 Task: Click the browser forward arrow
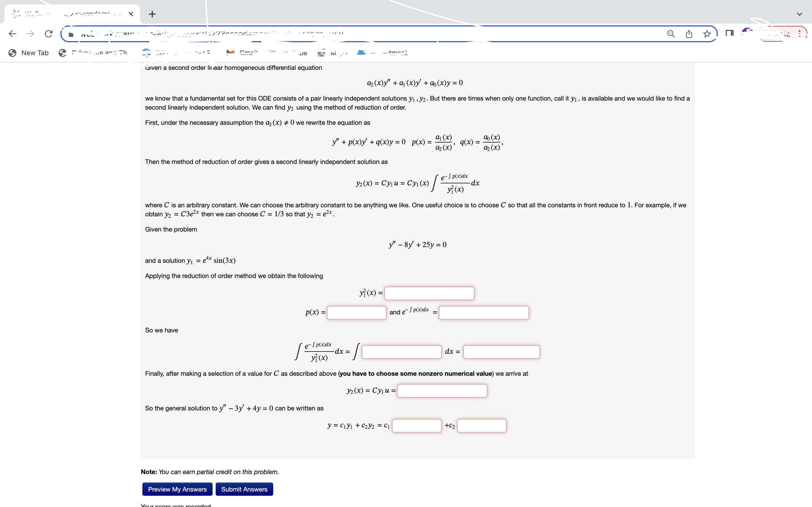(30, 33)
